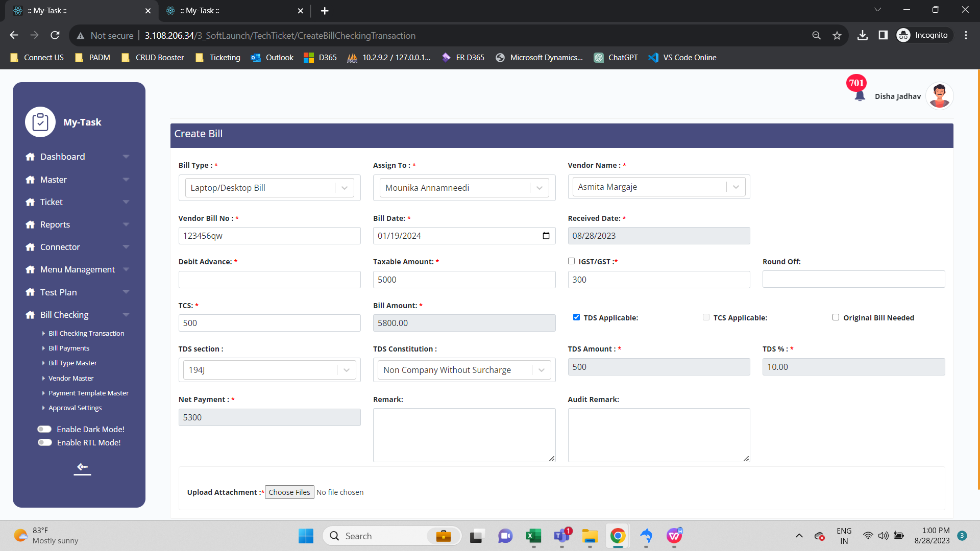Viewport: 980px width, 551px height.
Task: Check the Original Bill Needed checkbox
Action: click(836, 317)
